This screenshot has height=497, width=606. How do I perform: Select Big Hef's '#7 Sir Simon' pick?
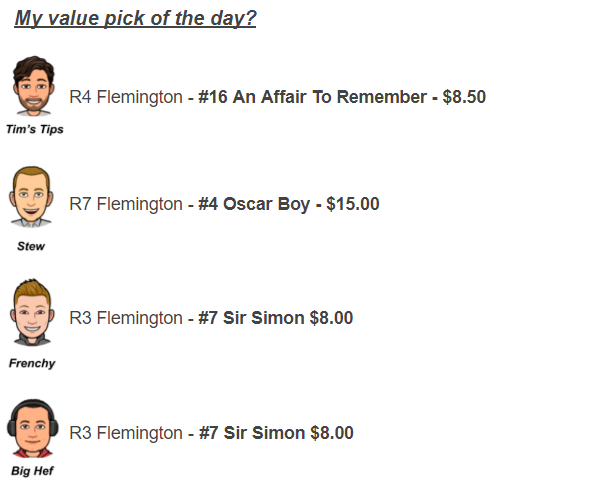click(252, 433)
